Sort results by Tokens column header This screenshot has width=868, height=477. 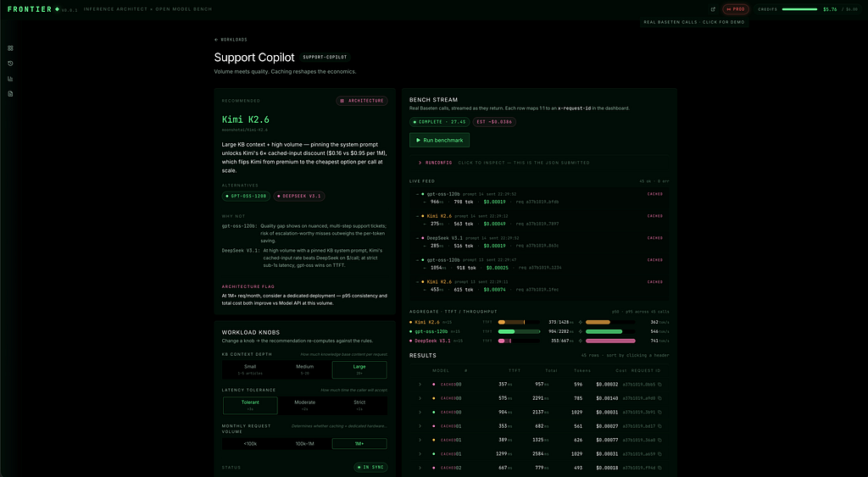[x=581, y=371]
